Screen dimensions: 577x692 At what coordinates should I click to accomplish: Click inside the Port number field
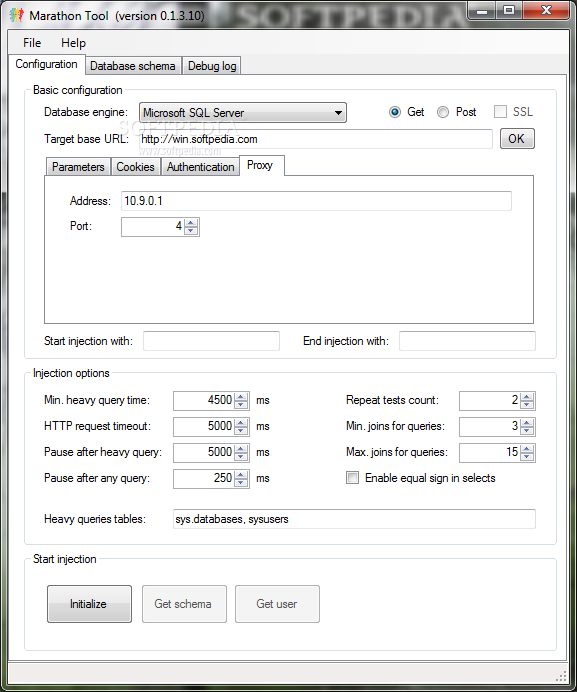click(x=152, y=227)
